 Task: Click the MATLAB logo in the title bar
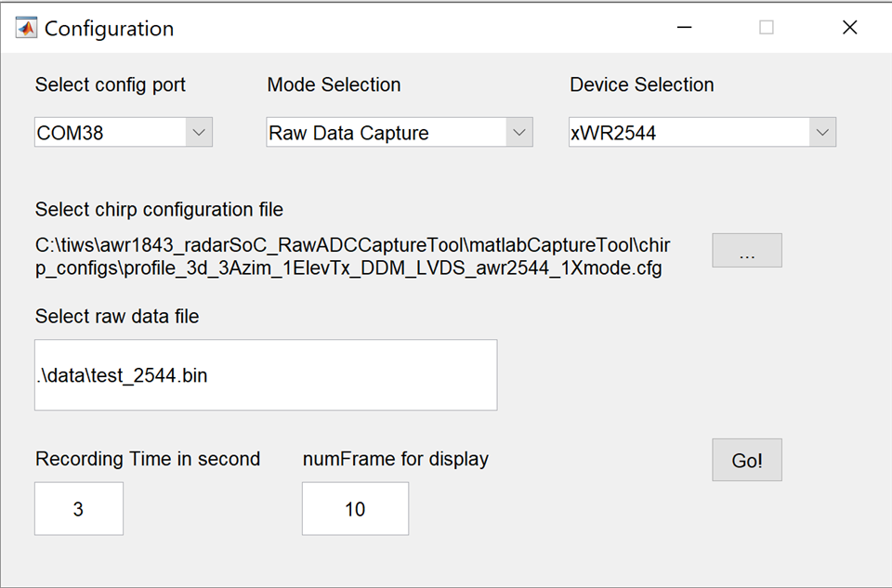point(26,28)
